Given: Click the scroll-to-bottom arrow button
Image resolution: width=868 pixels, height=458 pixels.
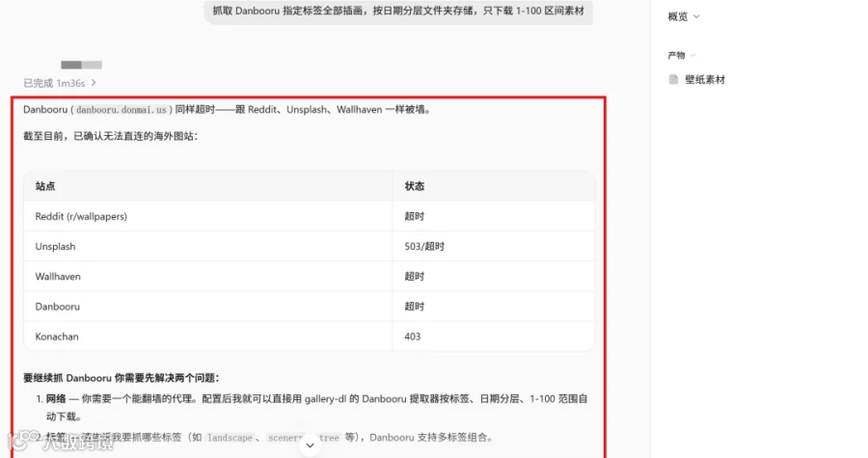Looking at the screenshot, I should [x=310, y=445].
